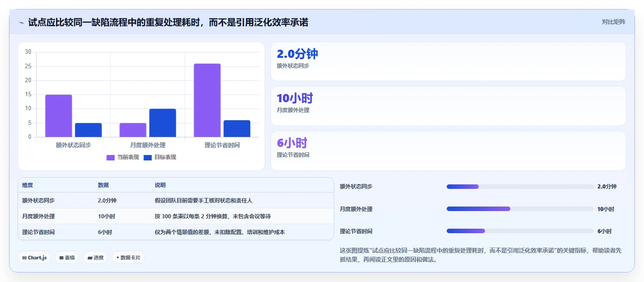Click the 假设团队目前需要手工核对状态和责任人 note

click(204, 201)
